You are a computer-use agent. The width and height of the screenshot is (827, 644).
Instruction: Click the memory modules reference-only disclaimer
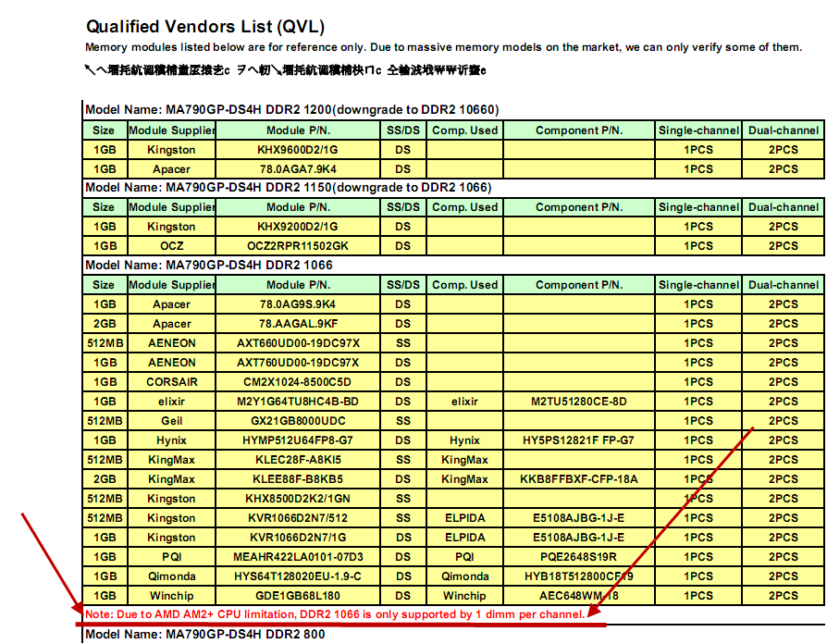pyautogui.click(x=443, y=47)
